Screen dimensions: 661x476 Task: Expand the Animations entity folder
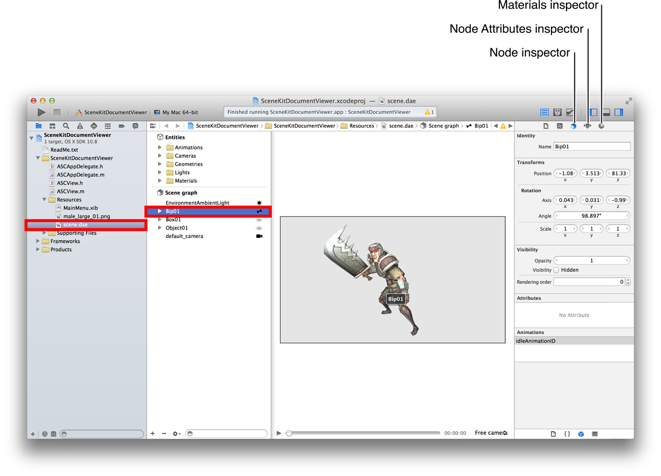(160, 147)
